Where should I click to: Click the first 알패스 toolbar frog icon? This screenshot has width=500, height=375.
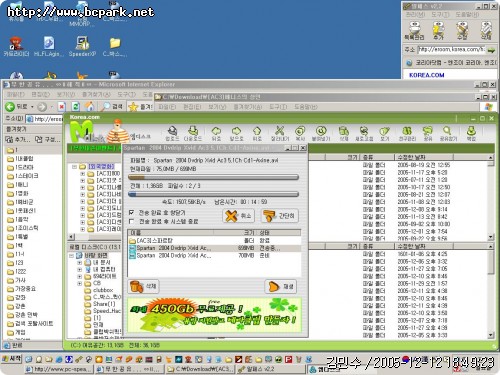coord(414,31)
